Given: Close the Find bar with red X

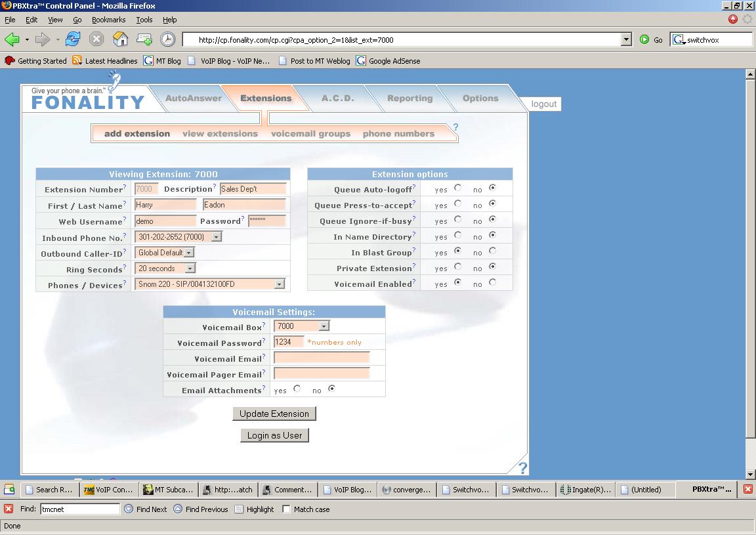Looking at the screenshot, I should click(x=9, y=509).
